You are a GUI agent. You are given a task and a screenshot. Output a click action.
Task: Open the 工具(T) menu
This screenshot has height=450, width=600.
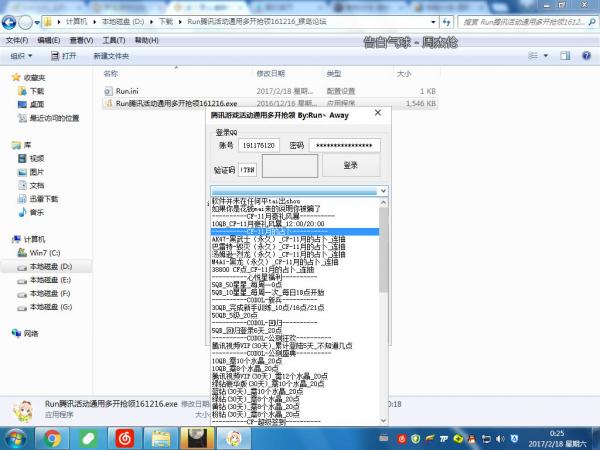(x=114, y=40)
